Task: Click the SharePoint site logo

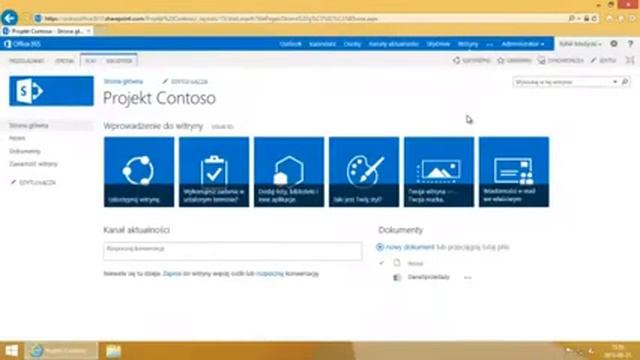Action: pos(51,91)
